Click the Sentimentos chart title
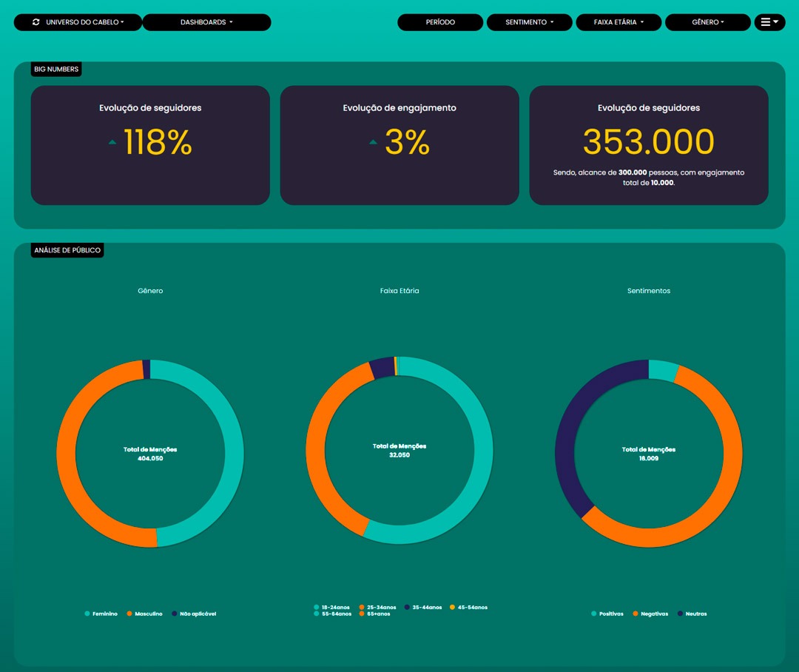The height and width of the screenshot is (672, 799). 649,291
